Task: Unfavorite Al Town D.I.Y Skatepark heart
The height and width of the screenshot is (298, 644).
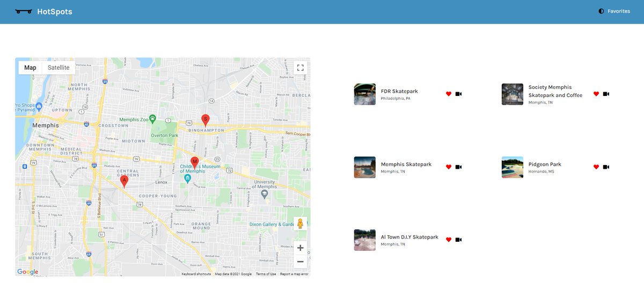Action: (449, 240)
